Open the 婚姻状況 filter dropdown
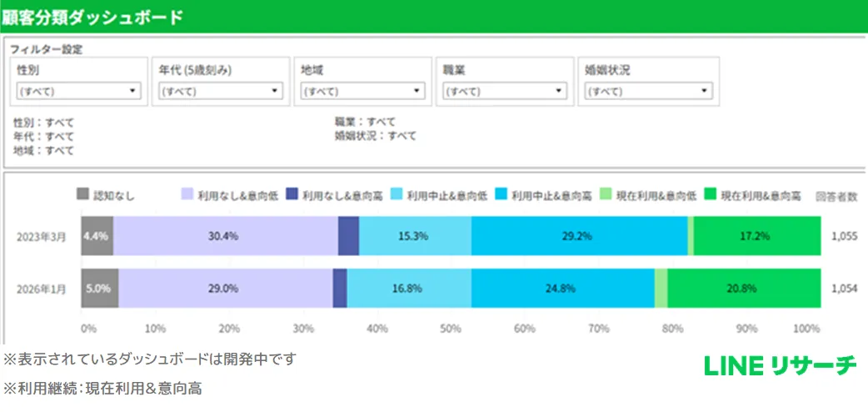 click(x=647, y=92)
